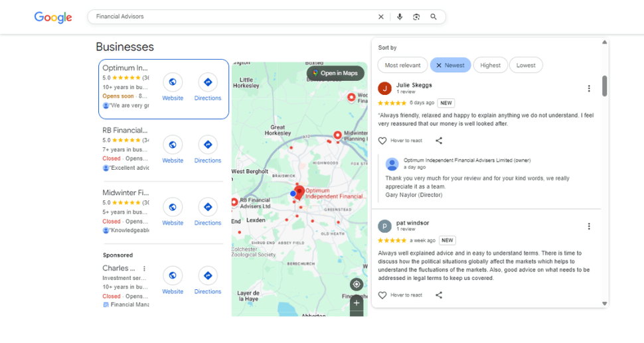
Task: Start voice search with the microphone icon
Action: click(x=400, y=17)
